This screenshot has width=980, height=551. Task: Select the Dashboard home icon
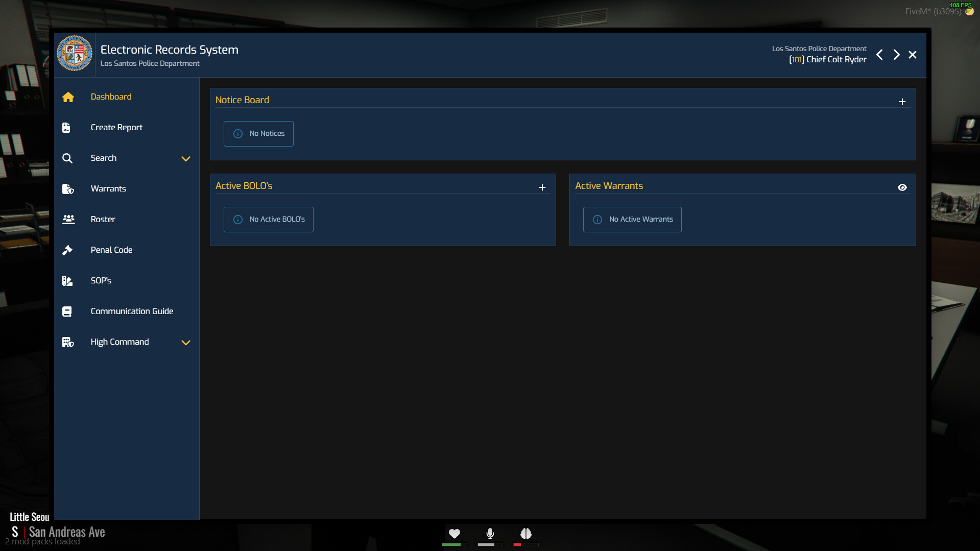(x=68, y=97)
